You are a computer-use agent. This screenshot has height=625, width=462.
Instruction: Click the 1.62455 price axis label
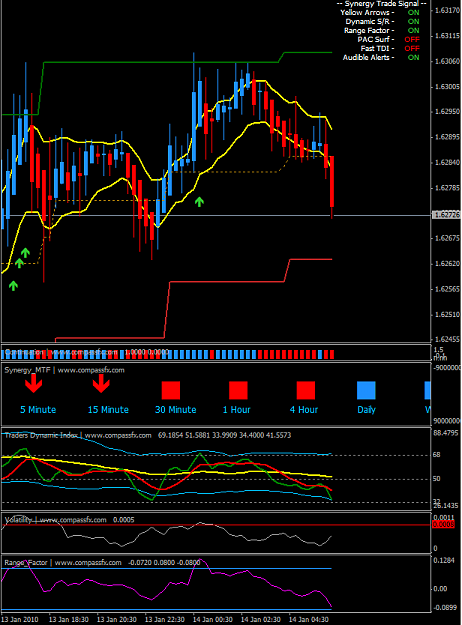pyautogui.click(x=447, y=339)
